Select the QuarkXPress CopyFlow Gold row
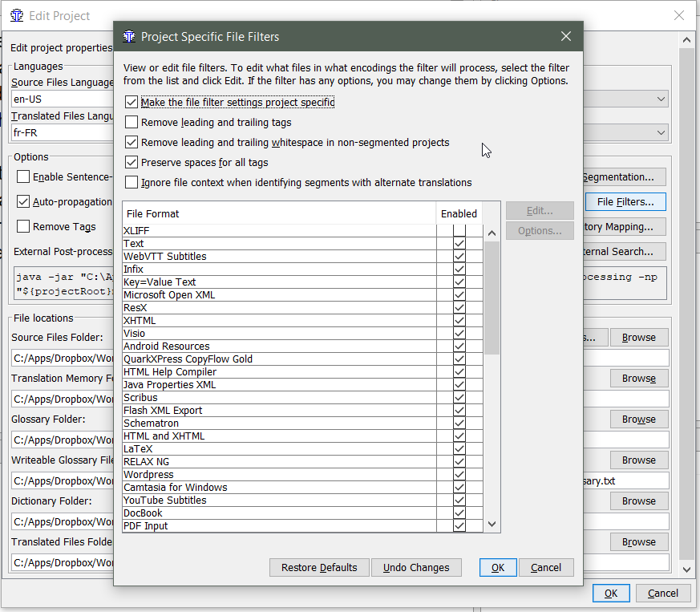The height and width of the screenshot is (612, 700). [x=280, y=359]
